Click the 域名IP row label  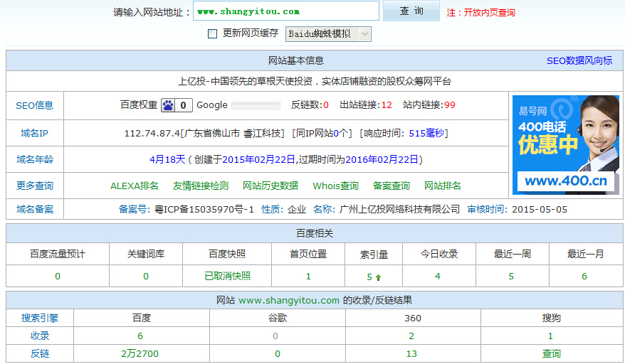pyautogui.click(x=35, y=134)
